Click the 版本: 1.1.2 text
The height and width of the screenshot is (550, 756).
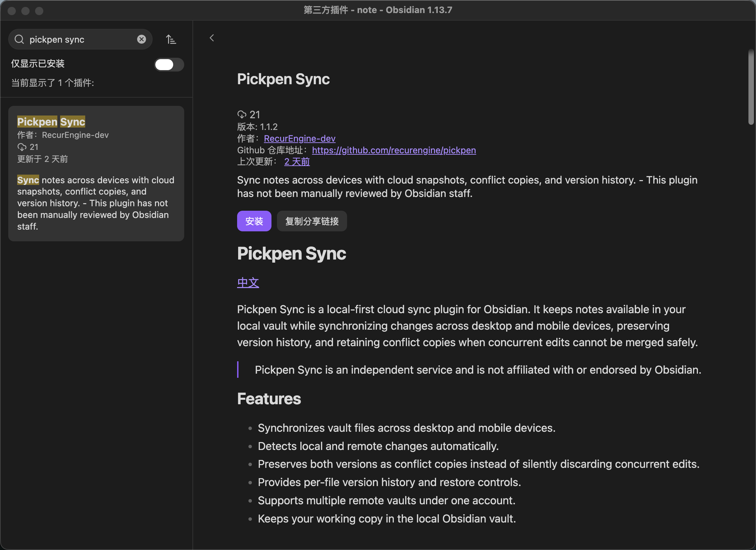(257, 127)
